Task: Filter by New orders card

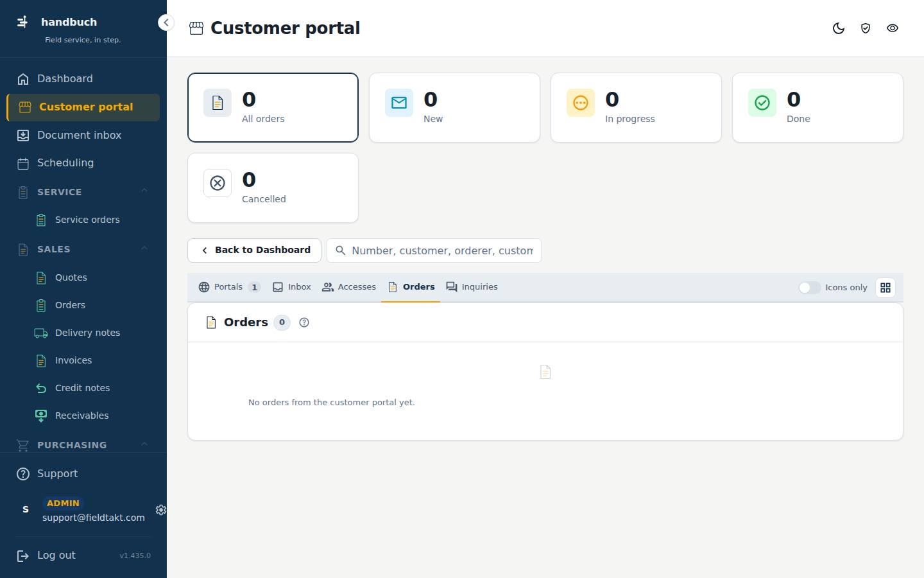Action: 454,107
